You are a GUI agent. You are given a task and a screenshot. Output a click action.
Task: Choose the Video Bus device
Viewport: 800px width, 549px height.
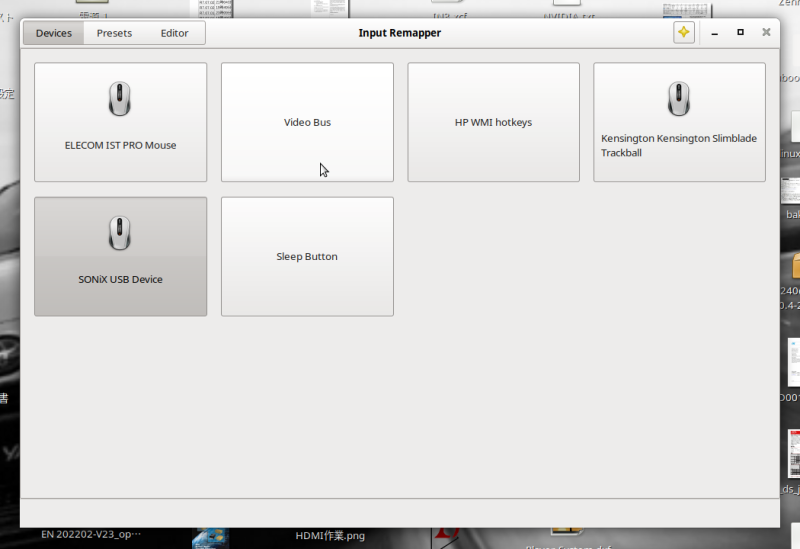coord(307,123)
